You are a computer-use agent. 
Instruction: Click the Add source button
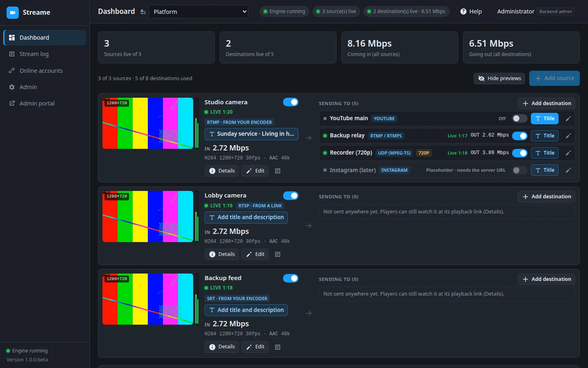[x=555, y=79]
